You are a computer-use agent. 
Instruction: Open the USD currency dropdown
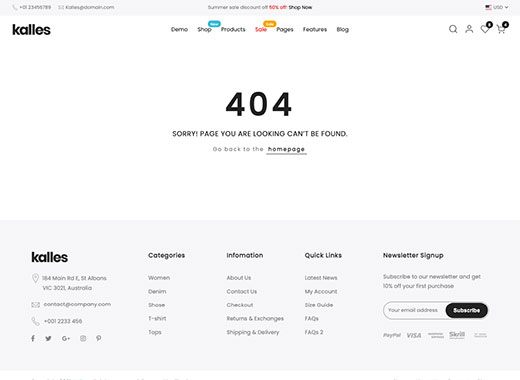click(x=497, y=7)
